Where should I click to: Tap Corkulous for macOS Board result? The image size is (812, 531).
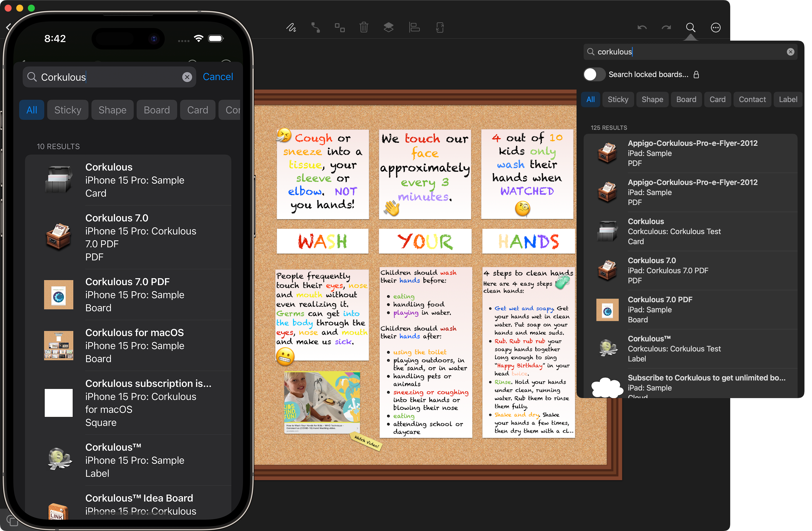(128, 346)
